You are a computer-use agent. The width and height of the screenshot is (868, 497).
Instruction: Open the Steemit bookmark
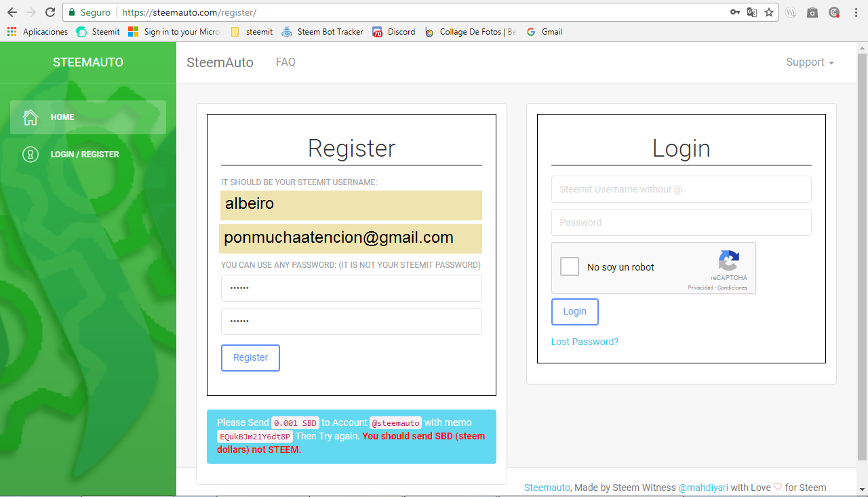pyautogui.click(x=98, y=32)
